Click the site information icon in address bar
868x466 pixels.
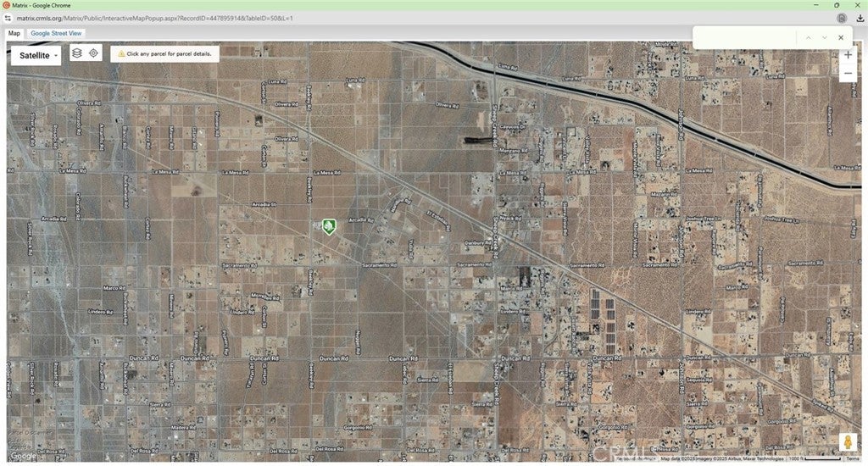(8, 18)
